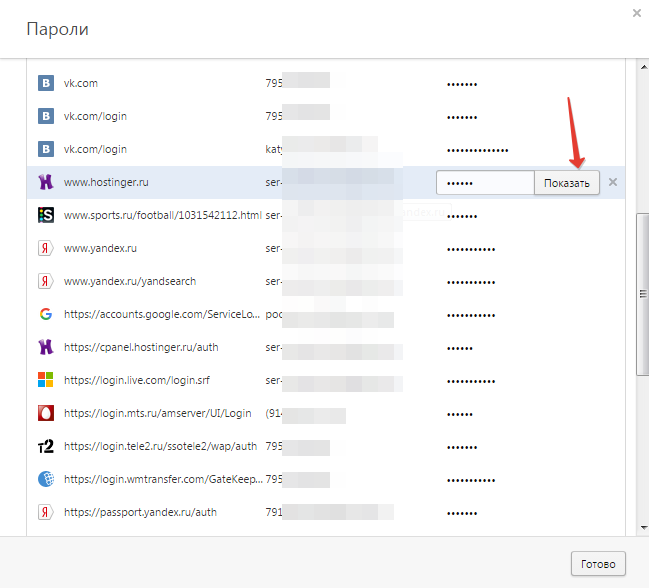The image size is (649, 588).
Task: Click the VK icon in the vk.com row
Action: click(46, 83)
